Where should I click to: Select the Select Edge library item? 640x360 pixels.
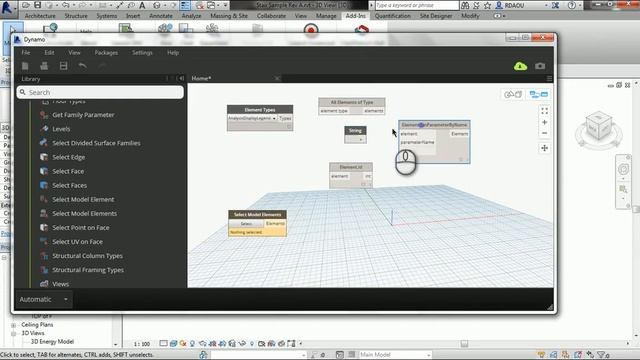tap(69, 157)
